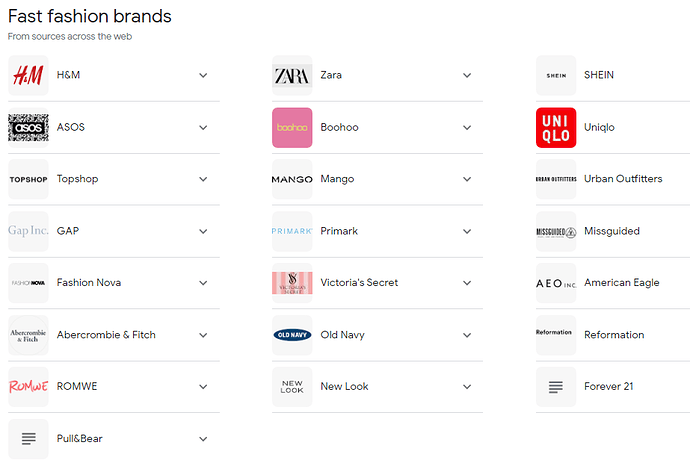
Task: Select the Old Navy oval logo
Action: (x=292, y=335)
